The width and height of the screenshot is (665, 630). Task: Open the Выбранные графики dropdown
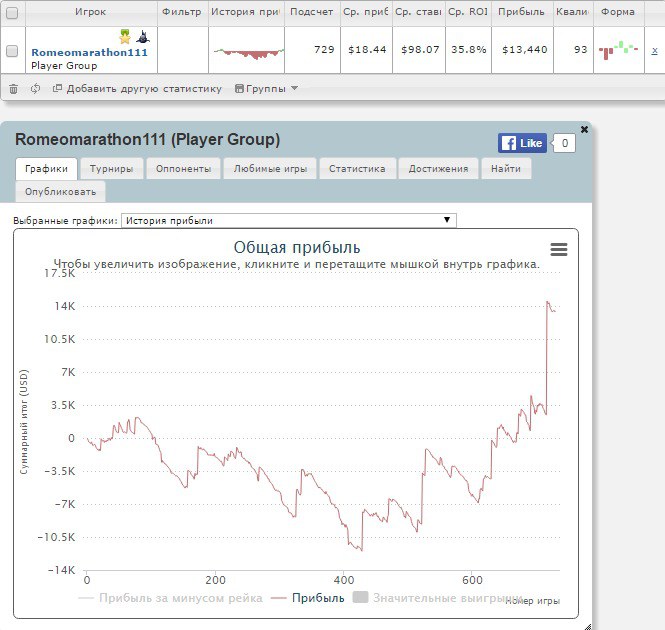pos(288,220)
